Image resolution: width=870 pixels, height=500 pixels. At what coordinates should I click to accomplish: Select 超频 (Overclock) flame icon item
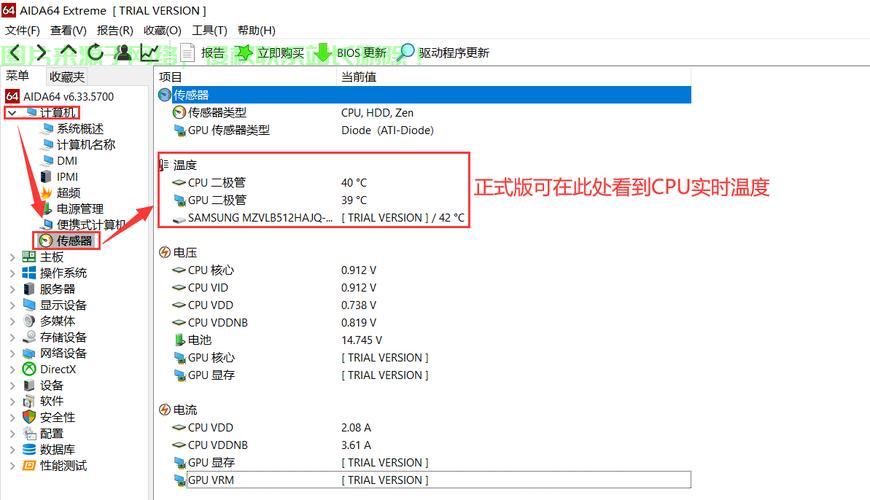click(68, 193)
